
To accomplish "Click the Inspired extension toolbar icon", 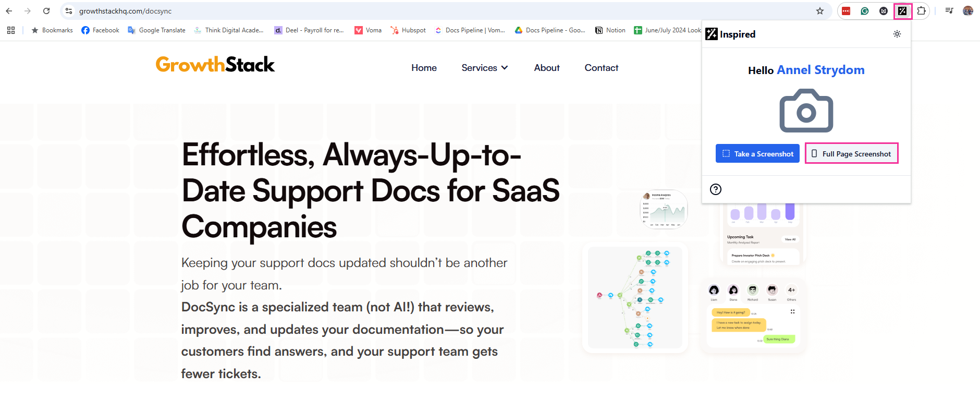I will [902, 11].
